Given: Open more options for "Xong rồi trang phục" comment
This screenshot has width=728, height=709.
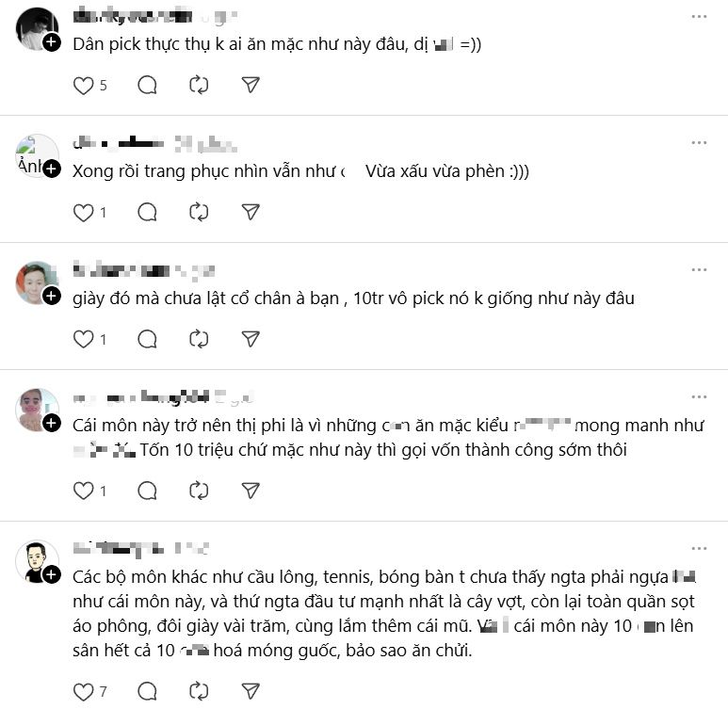Looking at the screenshot, I should point(699,144).
